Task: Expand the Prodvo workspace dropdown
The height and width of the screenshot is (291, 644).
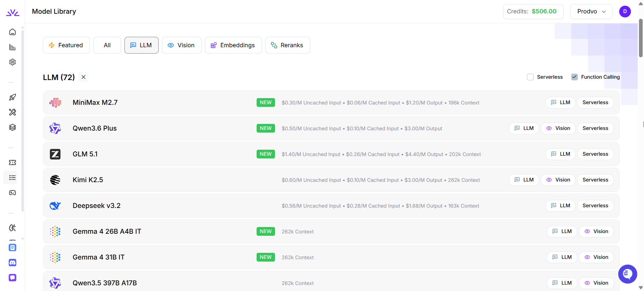Action: [591, 11]
